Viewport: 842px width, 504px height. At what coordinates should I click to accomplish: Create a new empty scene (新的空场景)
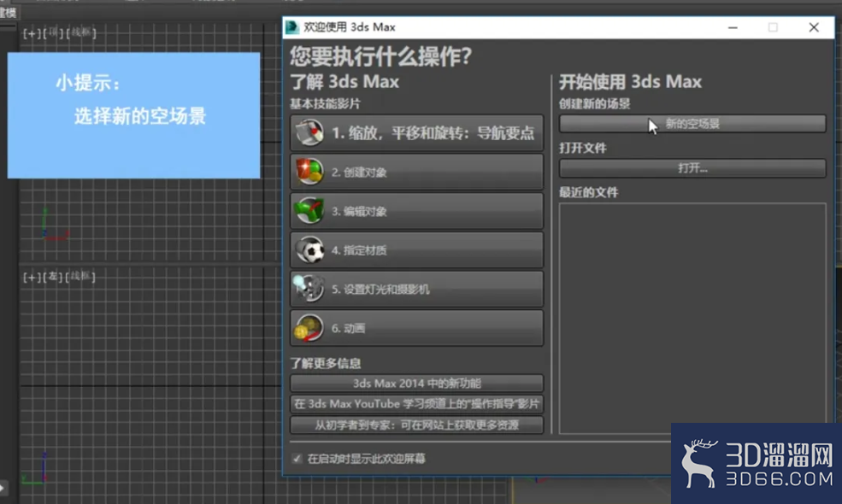[x=692, y=124]
